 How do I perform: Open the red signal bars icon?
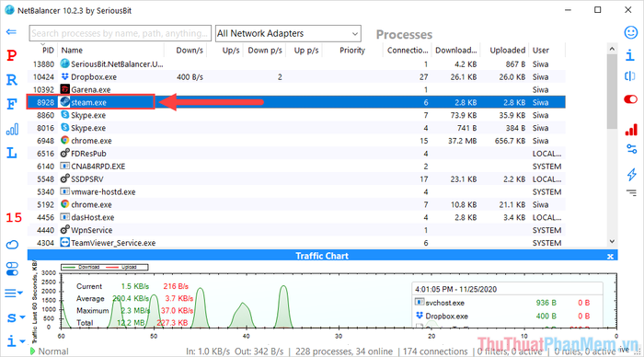click(631, 130)
